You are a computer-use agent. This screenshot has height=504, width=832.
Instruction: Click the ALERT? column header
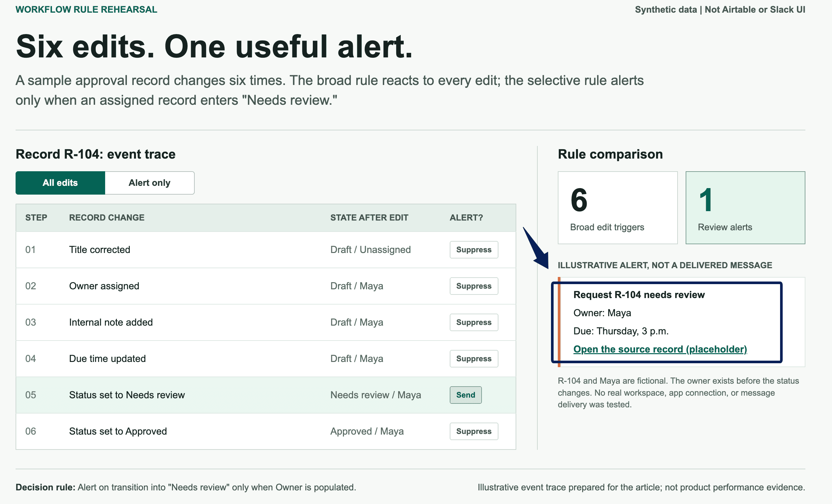coord(466,217)
